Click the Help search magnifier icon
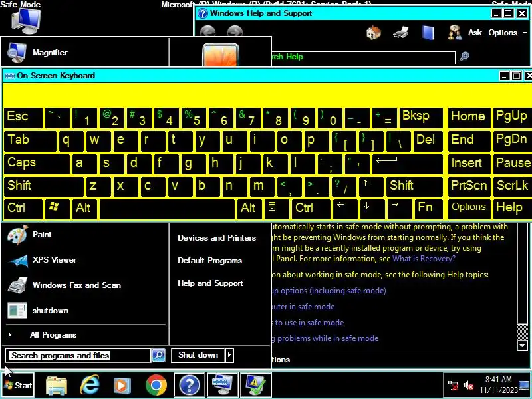 click(464, 56)
